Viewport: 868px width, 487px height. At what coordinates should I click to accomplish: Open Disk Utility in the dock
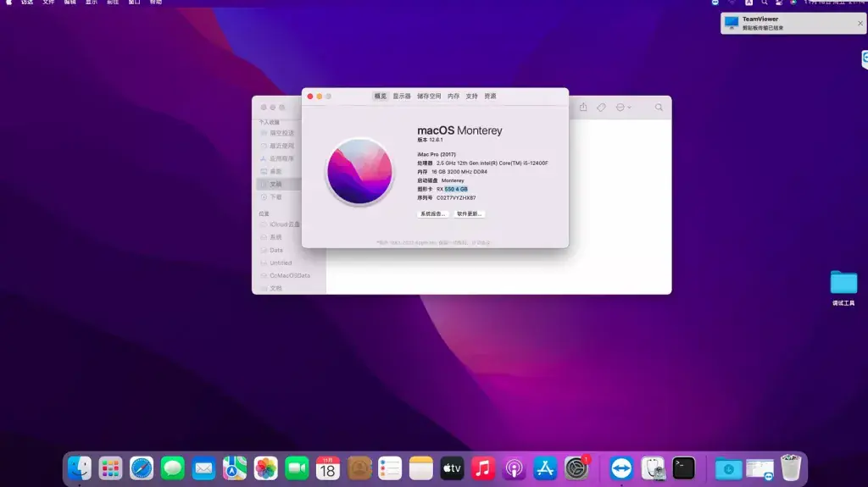(653, 468)
